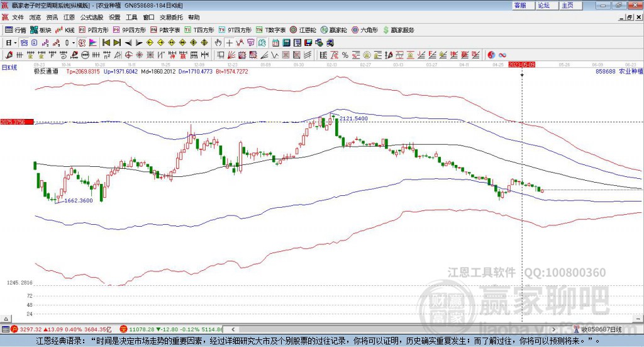Click the blue infinity loop icon
The width and height of the screenshot is (644, 347).
click(502, 55)
